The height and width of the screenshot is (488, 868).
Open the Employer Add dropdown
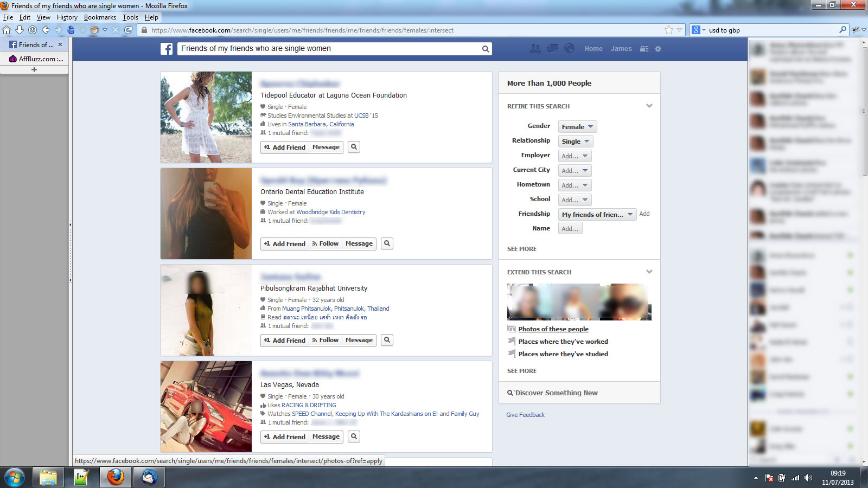click(575, 156)
